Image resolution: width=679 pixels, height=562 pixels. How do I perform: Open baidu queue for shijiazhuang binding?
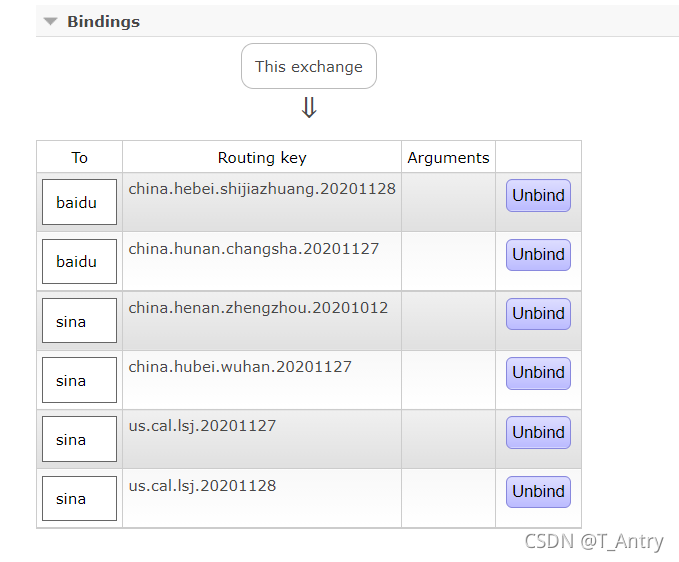click(x=79, y=202)
